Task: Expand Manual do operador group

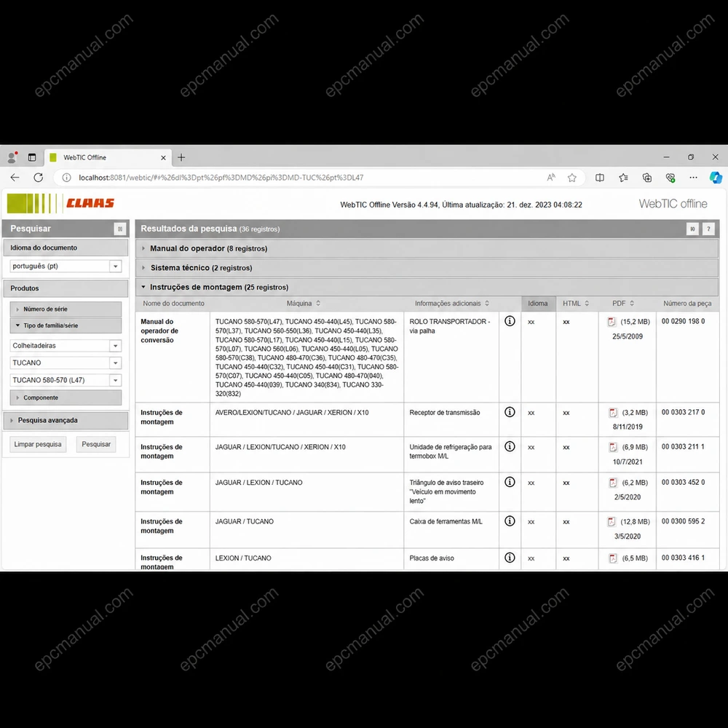Action: click(427, 248)
